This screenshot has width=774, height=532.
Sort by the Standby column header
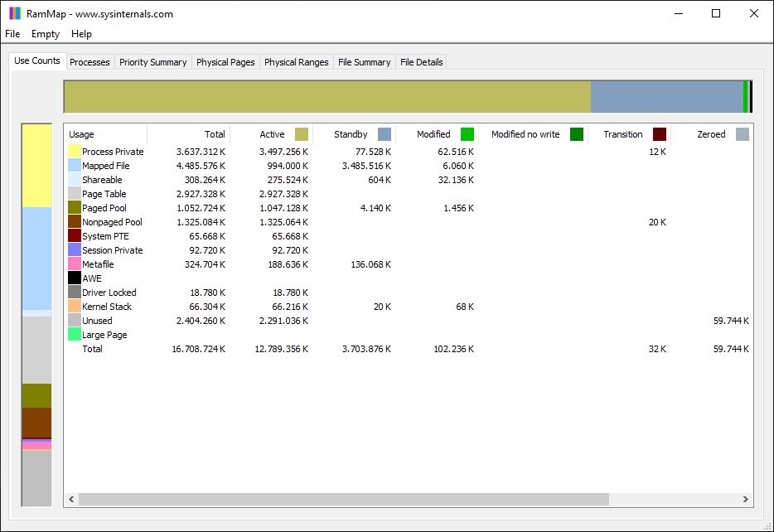355,134
